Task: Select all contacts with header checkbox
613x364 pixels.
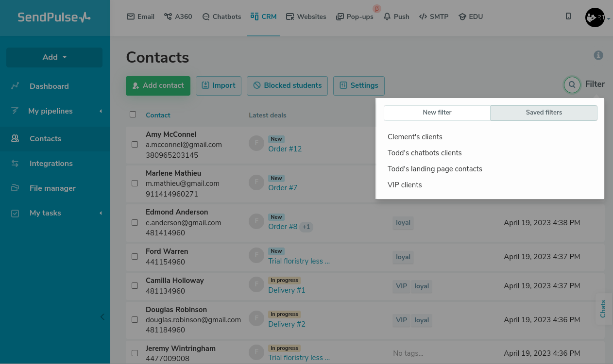Action: coord(133,115)
